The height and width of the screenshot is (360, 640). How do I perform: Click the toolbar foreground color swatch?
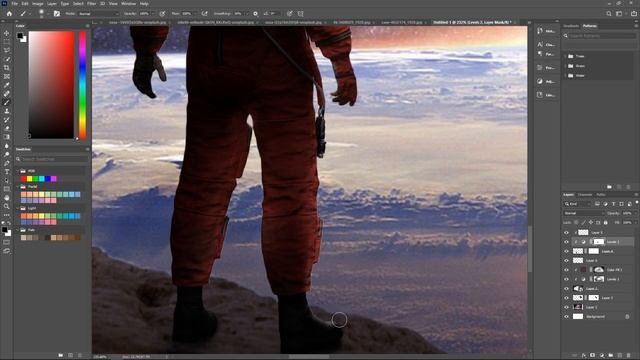coord(4,230)
